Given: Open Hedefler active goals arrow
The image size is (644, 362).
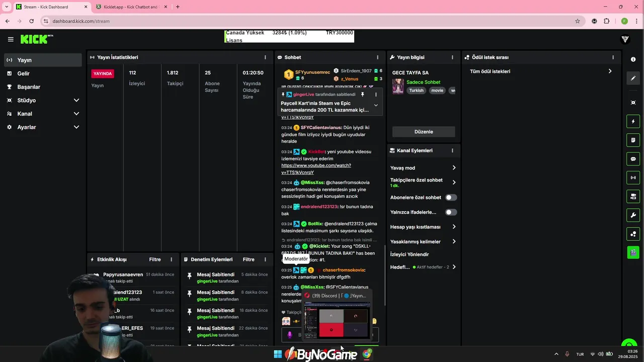Looking at the screenshot, I should [x=454, y=267].
